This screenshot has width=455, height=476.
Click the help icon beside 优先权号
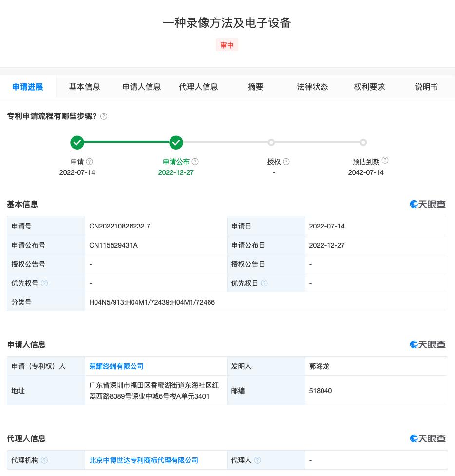click(44, 283)
